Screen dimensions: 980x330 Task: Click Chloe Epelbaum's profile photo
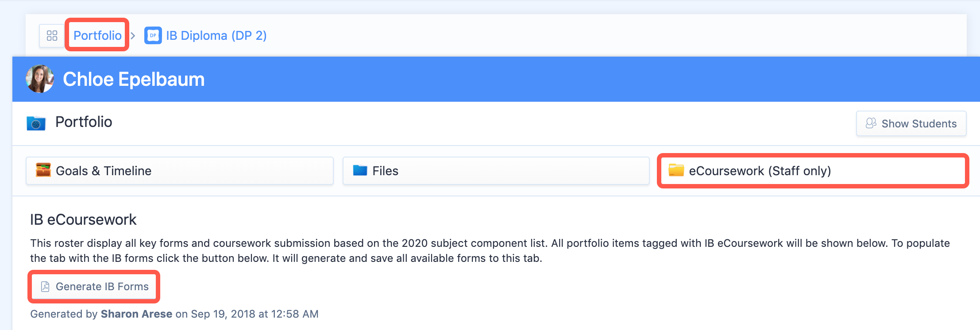(x=40, y=79)
